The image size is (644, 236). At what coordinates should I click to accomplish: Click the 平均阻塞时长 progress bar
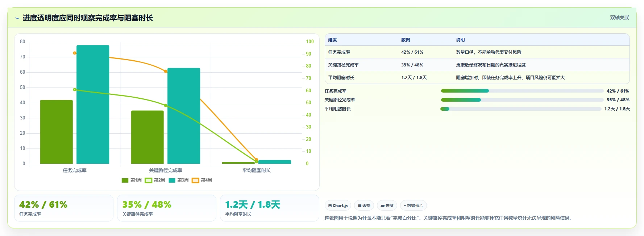521,109
